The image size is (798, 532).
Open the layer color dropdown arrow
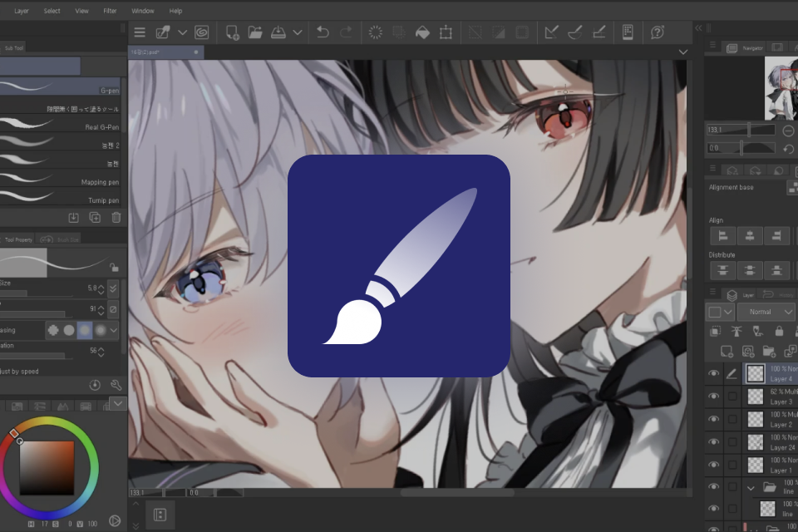click(728, 312)
